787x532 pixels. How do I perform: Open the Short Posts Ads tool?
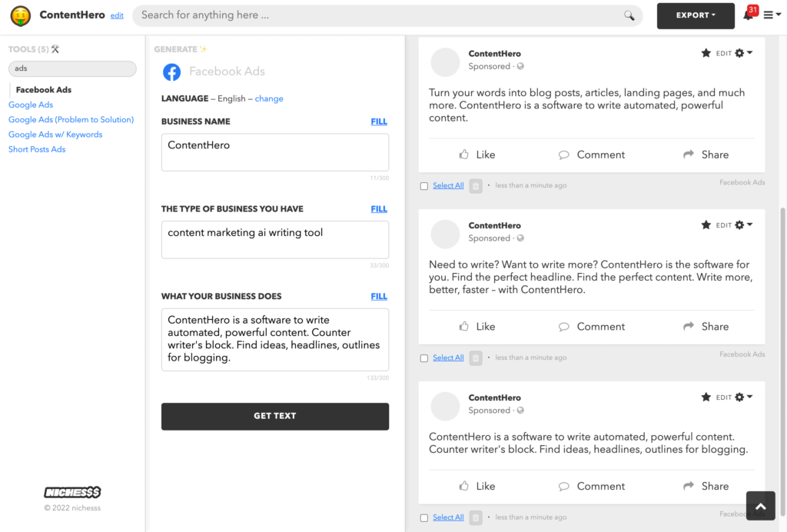coord(37,150)
